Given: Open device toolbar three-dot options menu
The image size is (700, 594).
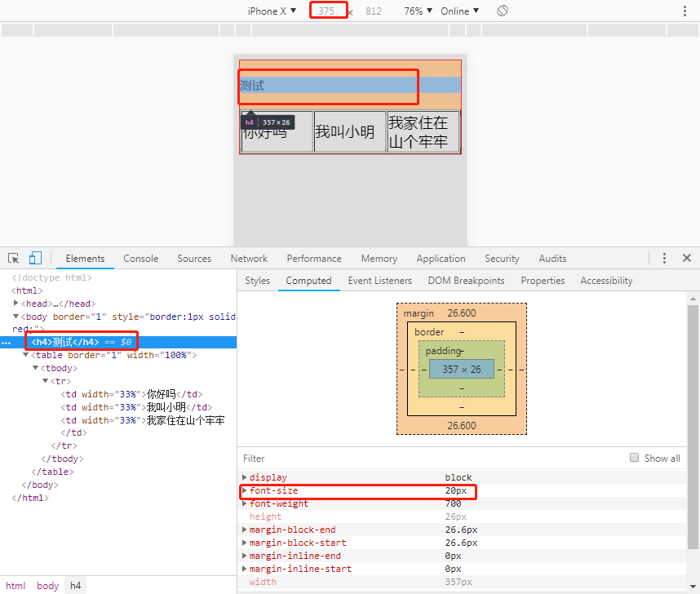Looking at the screenshot, I should click(684, 11).
